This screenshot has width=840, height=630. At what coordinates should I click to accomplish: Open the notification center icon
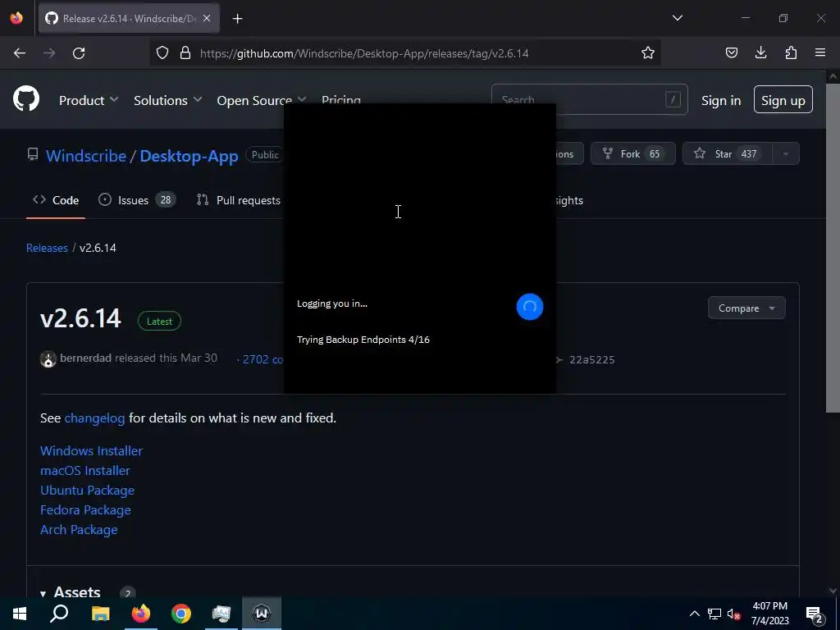coord(815,614)
